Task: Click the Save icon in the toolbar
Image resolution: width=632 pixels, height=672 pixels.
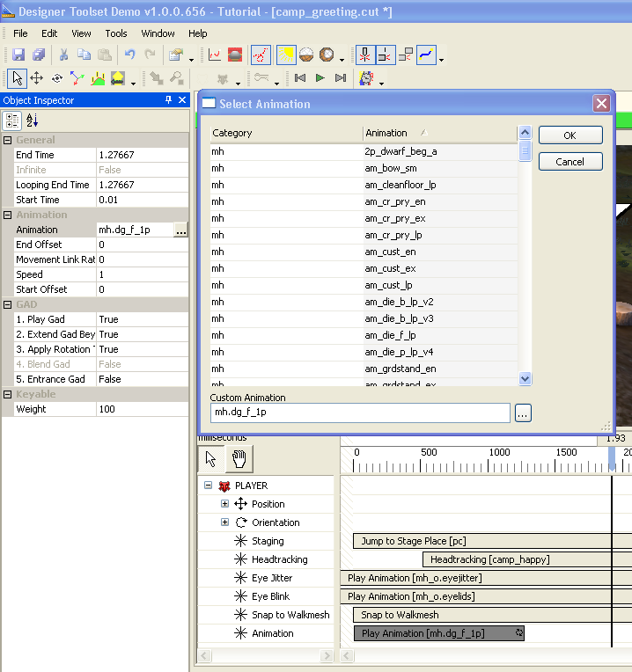Action: [x=18, y=55]
